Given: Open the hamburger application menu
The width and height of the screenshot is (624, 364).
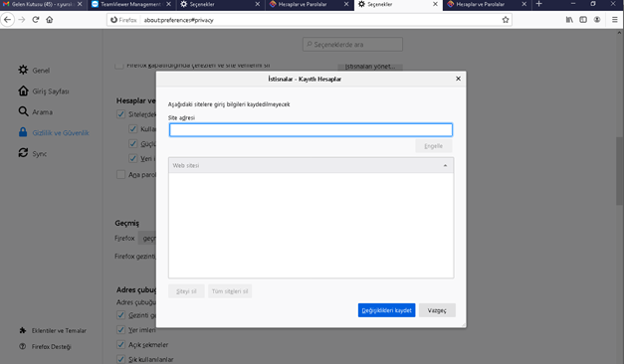Looking at the screenshot, I should pyautogui.click(x=614, y=20).
